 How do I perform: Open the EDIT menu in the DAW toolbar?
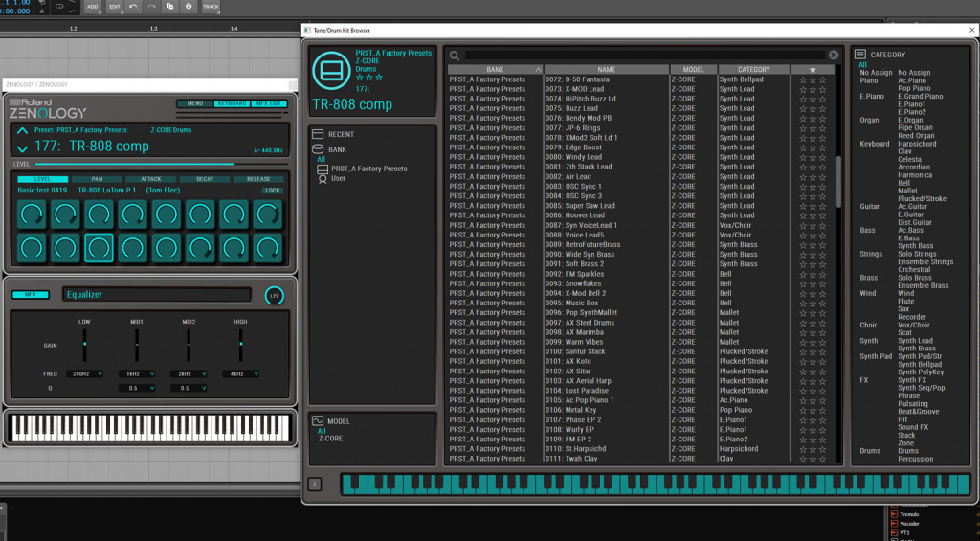point(115,7)
